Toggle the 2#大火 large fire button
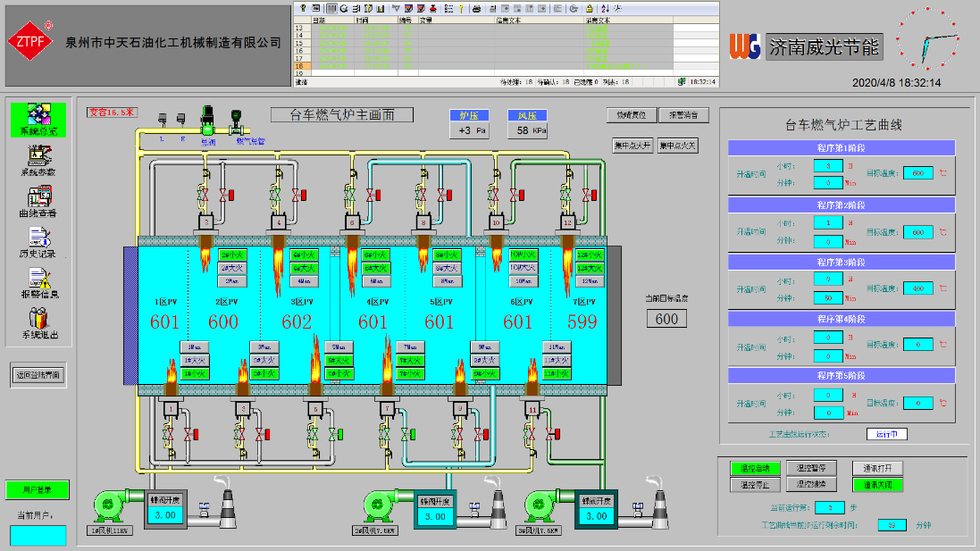The width and height of the screenshot is (980, 551). click(232, 269)
